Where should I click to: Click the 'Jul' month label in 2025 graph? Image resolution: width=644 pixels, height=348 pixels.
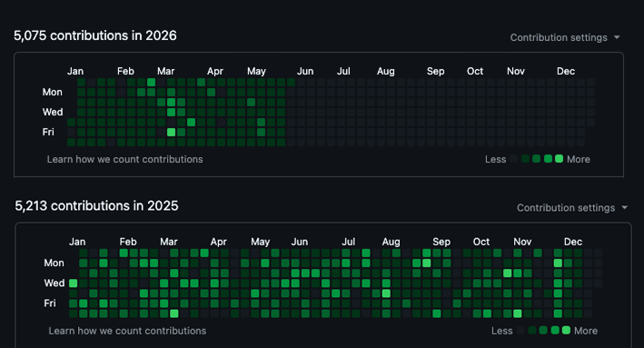pyautogui.click(x=348, y=242)
